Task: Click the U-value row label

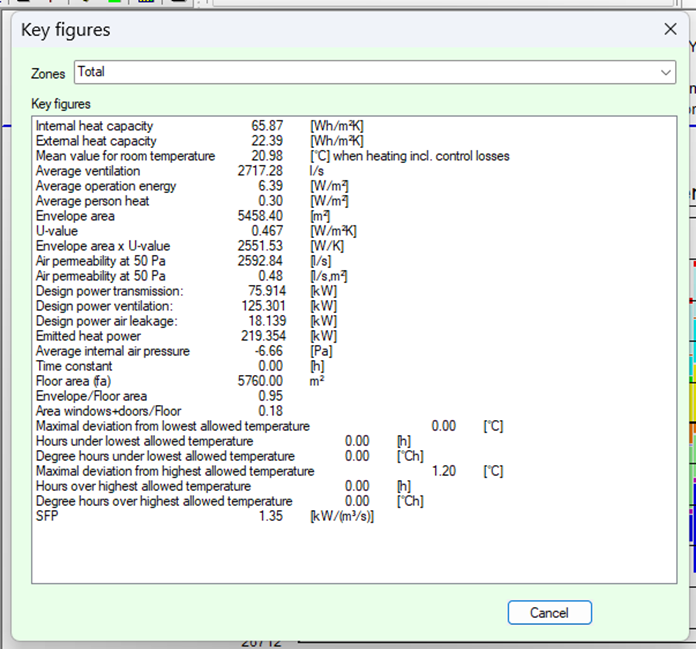Action: point(56,231)
